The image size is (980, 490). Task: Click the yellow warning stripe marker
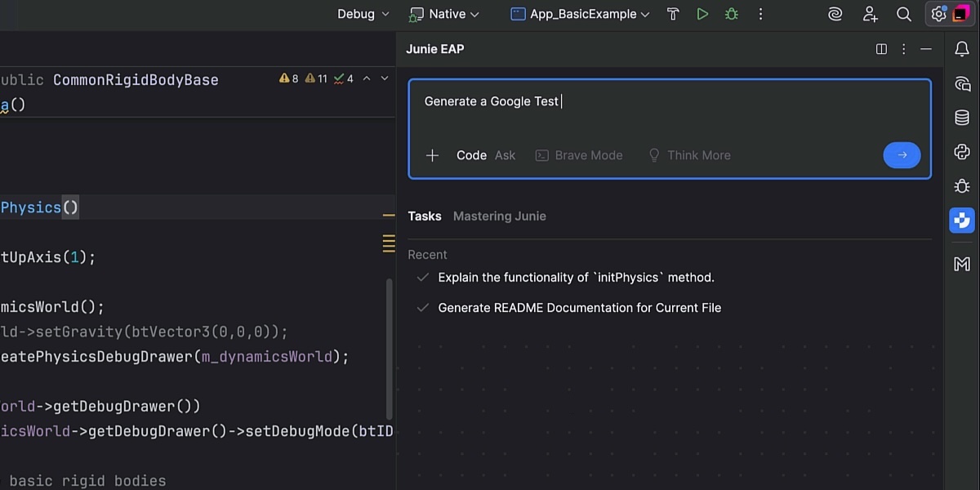pos(389,216)
